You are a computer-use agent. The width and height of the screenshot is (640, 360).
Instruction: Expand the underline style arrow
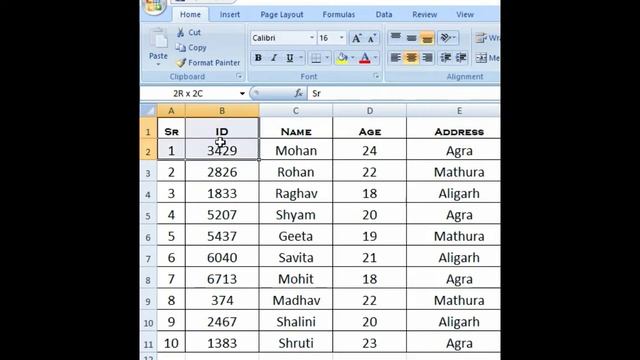click(x=301, y=58)
